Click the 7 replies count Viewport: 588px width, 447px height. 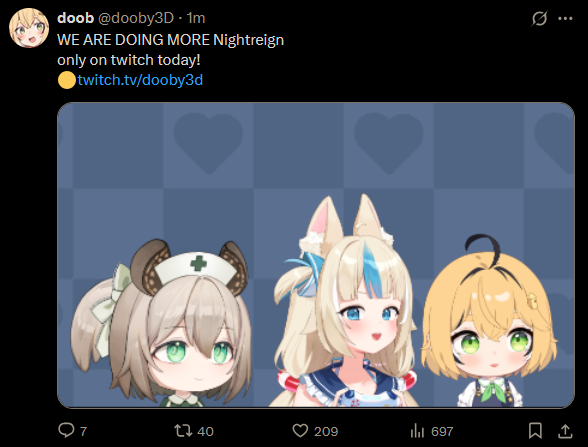click(83, 431)
